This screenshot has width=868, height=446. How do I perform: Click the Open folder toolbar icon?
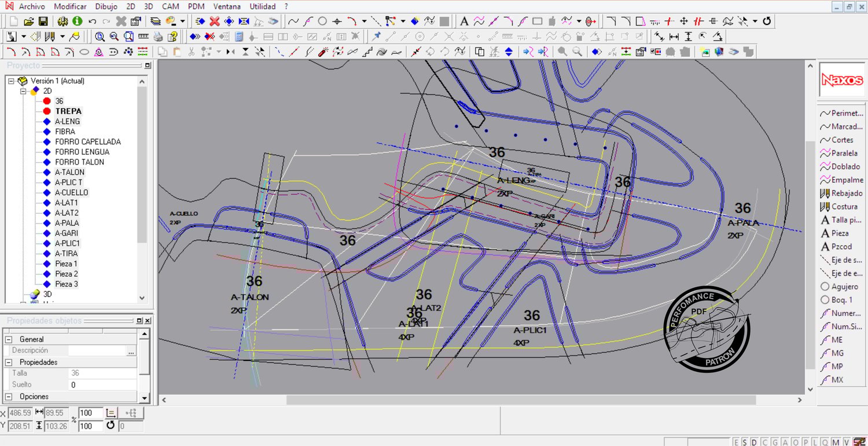click(x=28, y=21)
